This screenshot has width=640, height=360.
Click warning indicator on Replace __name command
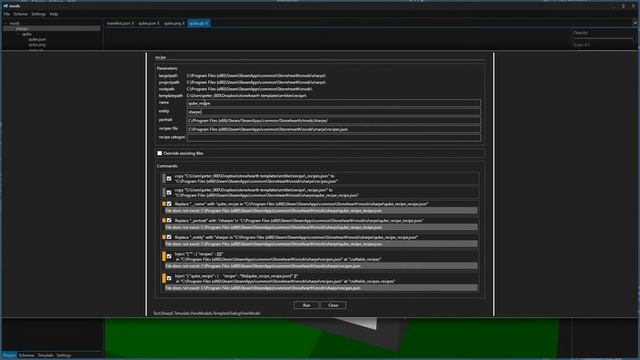(164, 204)
